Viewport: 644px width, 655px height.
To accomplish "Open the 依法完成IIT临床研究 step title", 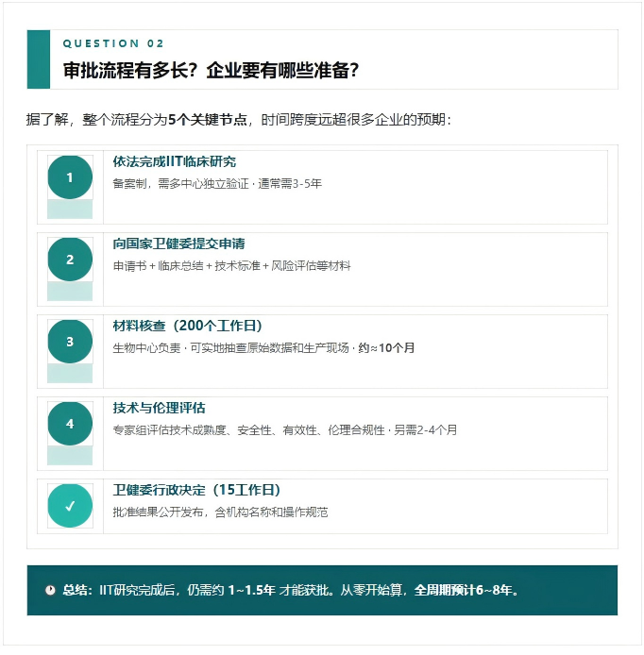I will (x=175, y=161).
